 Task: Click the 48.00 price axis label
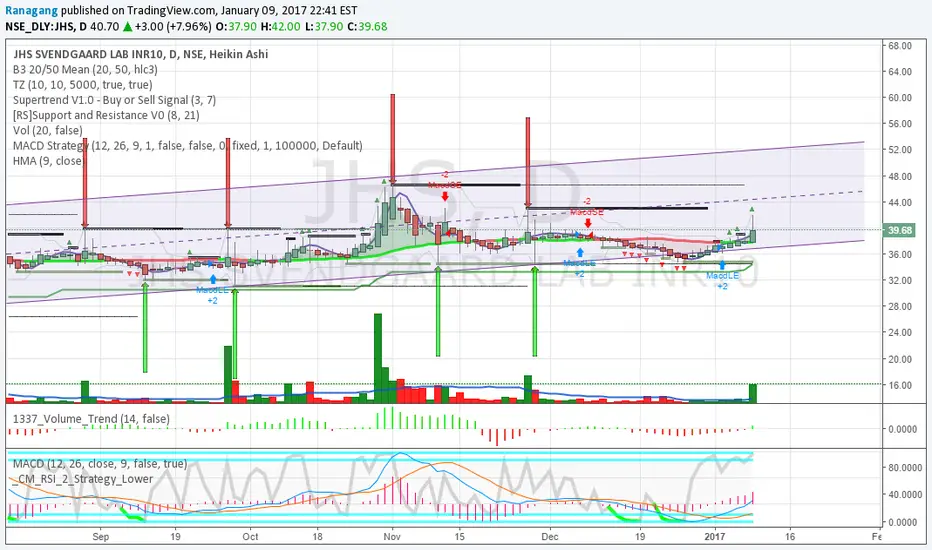(x=900, y=177)
